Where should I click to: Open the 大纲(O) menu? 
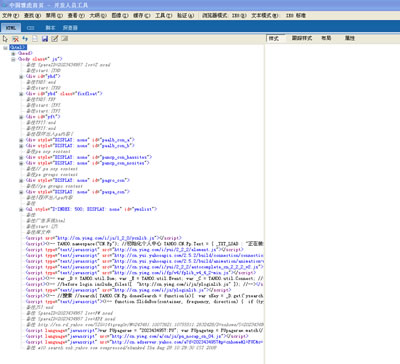pyautogui.click(x=98, y=15)
